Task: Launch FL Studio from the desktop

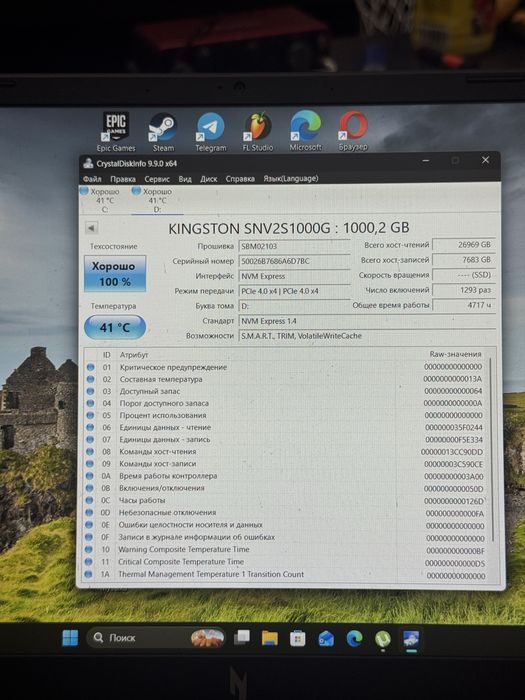Action: [258, 132]
